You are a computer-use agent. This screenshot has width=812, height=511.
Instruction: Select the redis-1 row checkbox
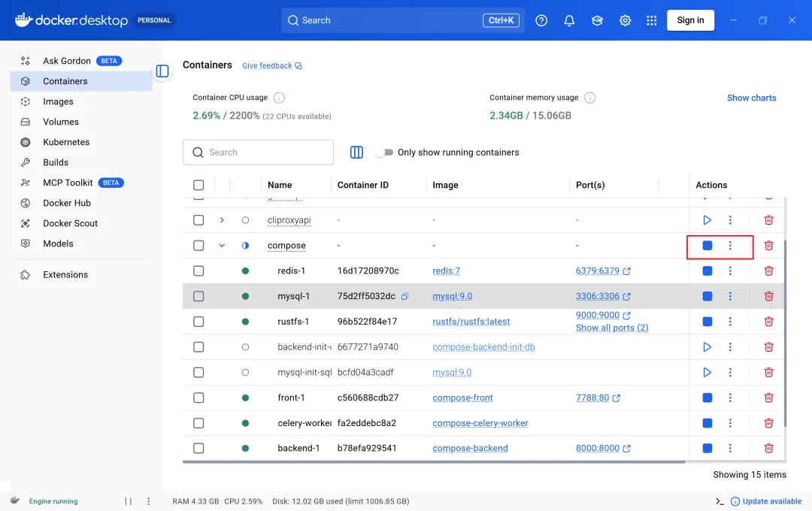pos(198,271)
